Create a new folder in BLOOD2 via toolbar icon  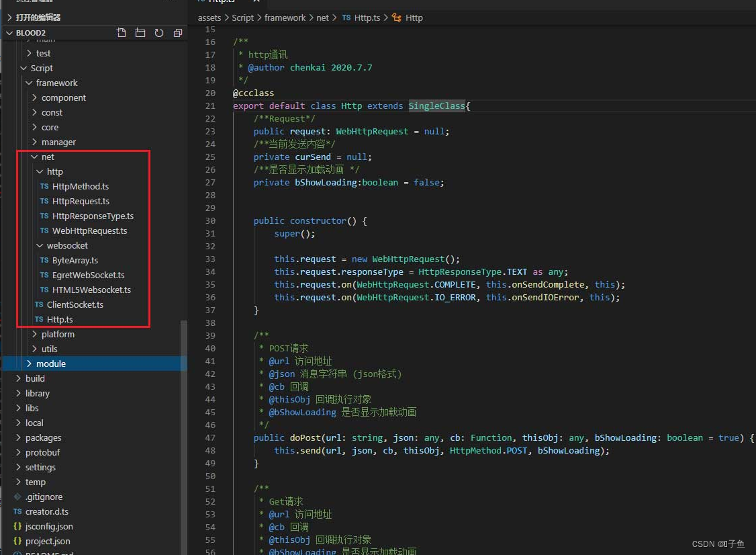[138, 32]
